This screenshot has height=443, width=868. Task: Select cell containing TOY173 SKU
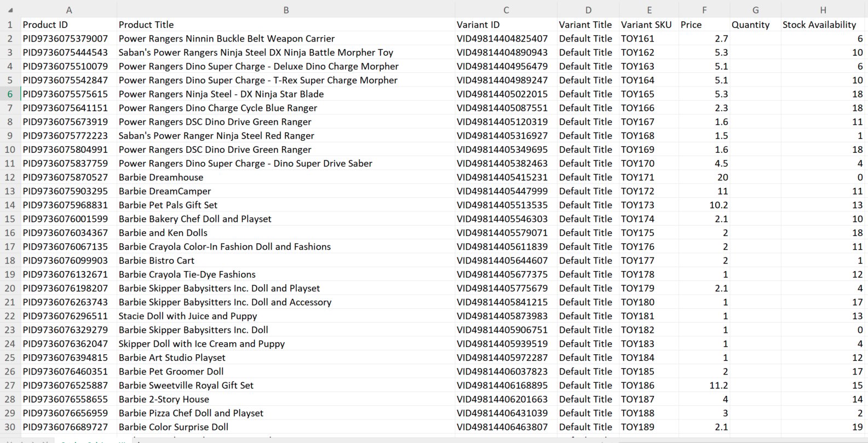[x=649, y=205]
